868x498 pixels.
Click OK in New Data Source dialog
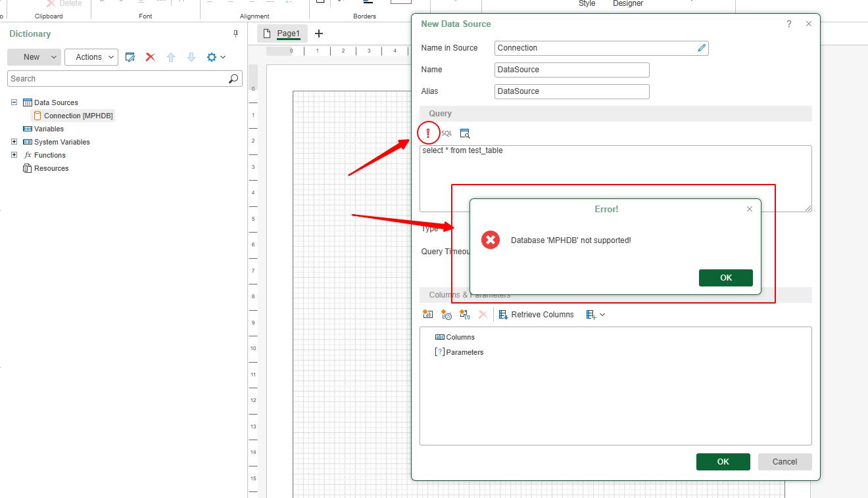[x=723, y=462]
